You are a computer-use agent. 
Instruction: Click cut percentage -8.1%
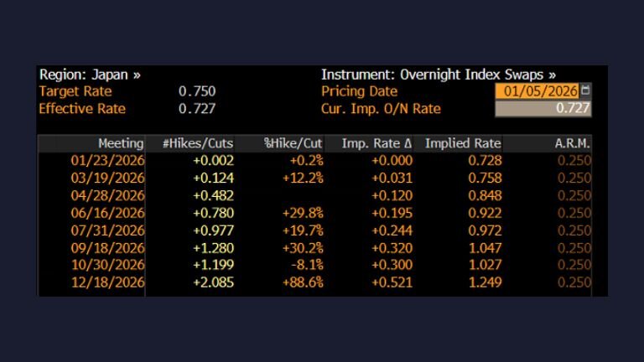307,265
